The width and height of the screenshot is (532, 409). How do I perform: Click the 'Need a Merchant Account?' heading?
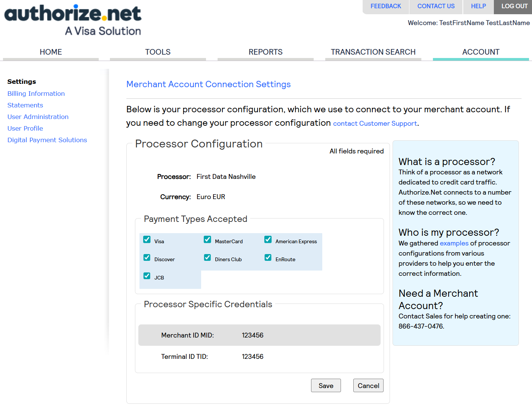438,299
